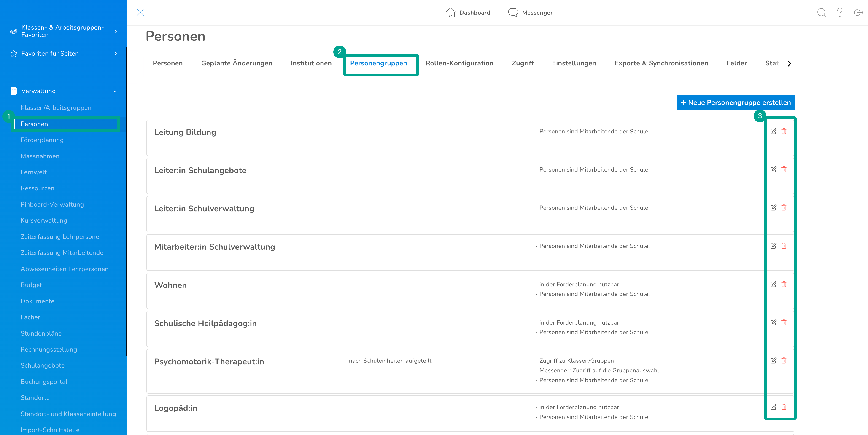
Task: Go to the Dashboard link
Action: pyautogui.click(x=468, y=13)
